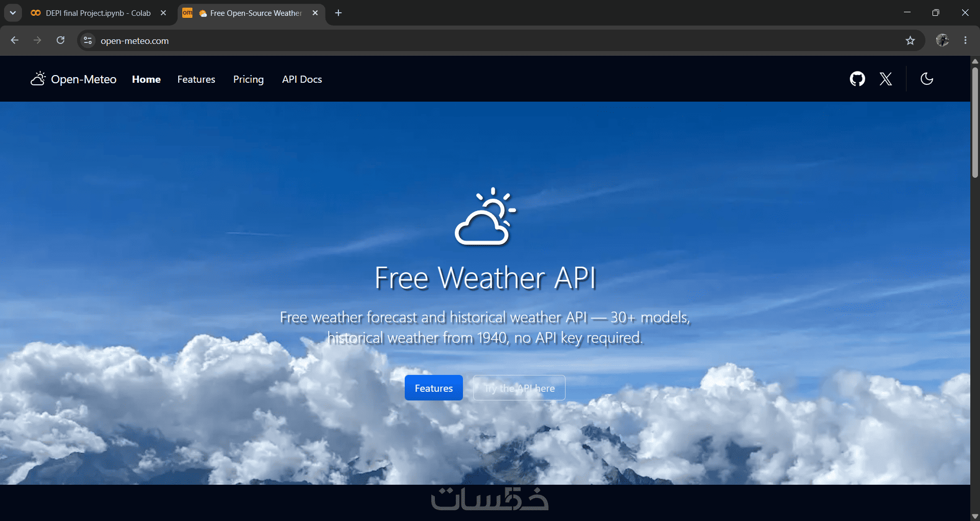
Task: Switch to DEPI final Project Colab tab
Action: click(92, 13)
